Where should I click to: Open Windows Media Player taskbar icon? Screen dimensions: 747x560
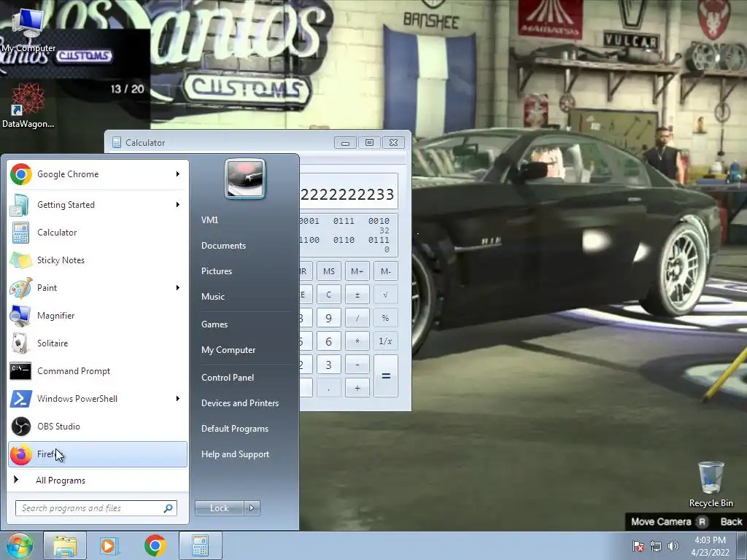click(x=109, y=545)
